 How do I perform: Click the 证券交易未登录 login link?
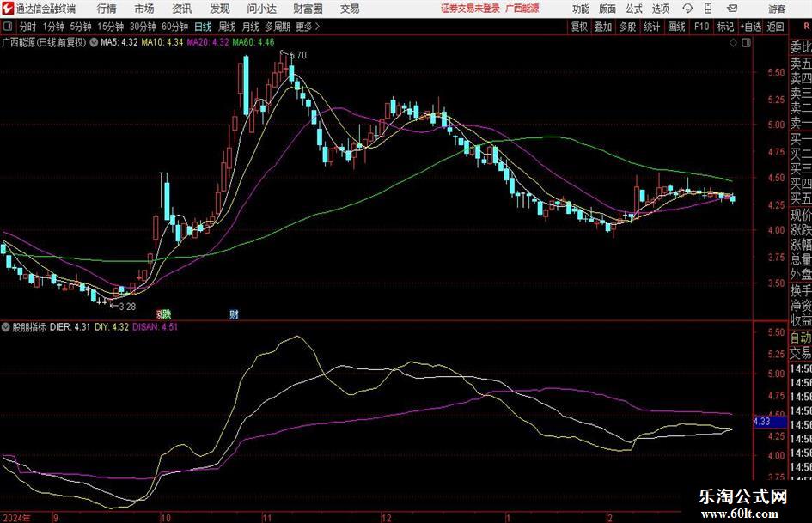click(470, 9)
